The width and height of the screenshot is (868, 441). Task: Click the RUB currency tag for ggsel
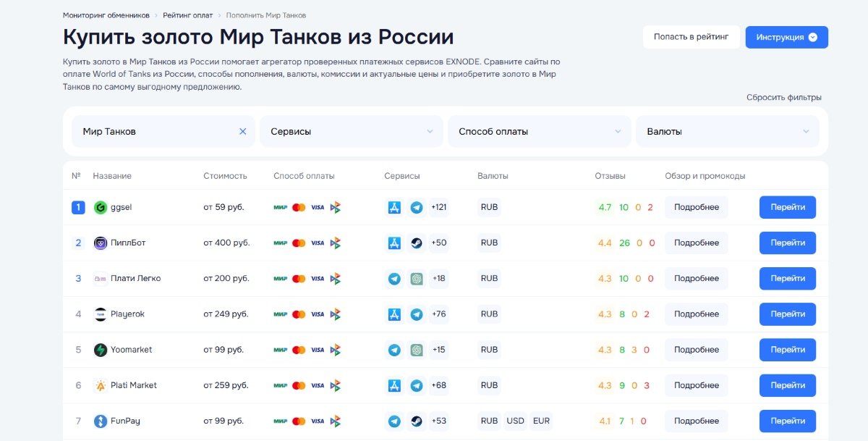coord(490,207)
